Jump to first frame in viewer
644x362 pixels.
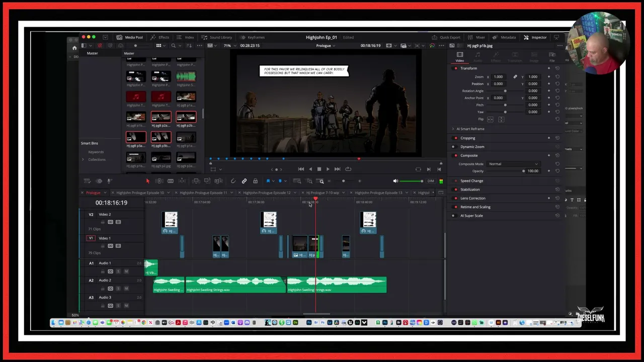[x=301, y=169]
